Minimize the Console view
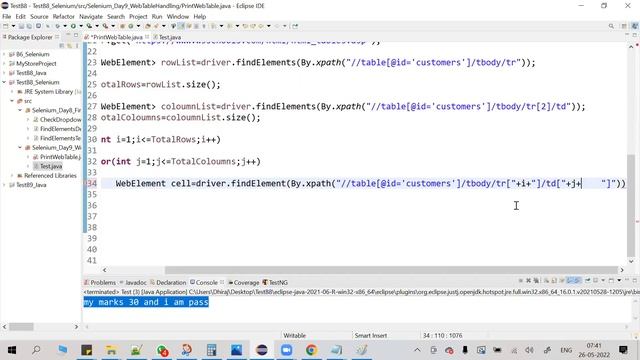 pyautogui.click(x=627, y=281)
